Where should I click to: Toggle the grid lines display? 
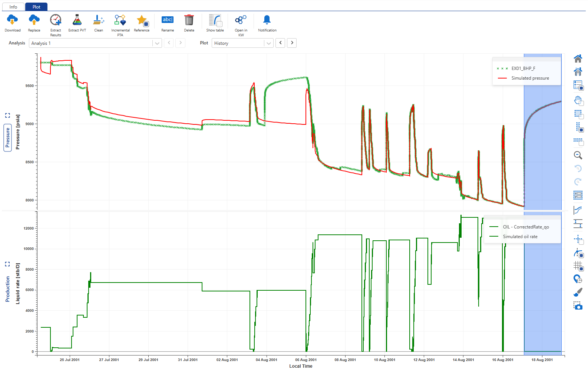(x=578, y=266)
